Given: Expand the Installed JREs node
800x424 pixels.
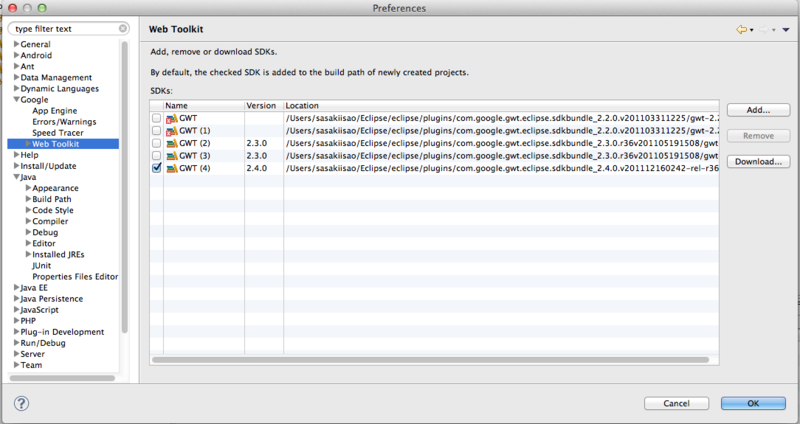Looking at the screenshot, I should [28, 254].
